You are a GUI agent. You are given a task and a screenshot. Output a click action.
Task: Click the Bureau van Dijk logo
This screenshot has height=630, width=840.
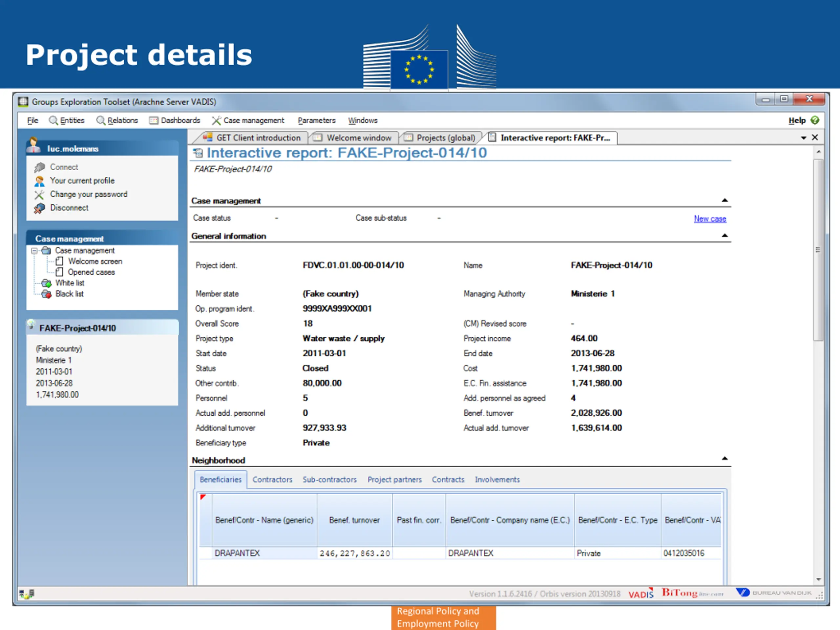(773, 592)
